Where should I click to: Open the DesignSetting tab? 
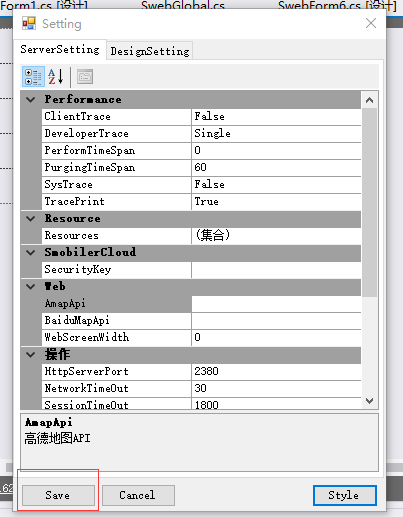[x=150, y=51]
